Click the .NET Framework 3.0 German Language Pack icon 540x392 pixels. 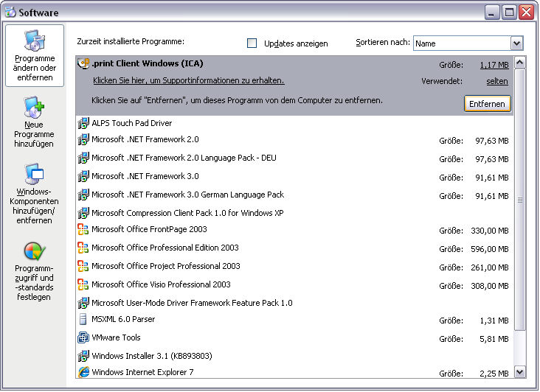83,195
